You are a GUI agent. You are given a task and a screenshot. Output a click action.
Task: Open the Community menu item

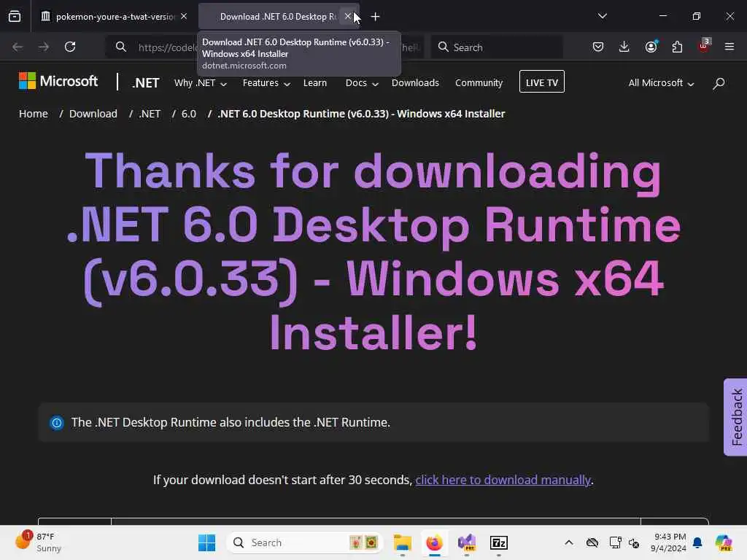[479, 83]
